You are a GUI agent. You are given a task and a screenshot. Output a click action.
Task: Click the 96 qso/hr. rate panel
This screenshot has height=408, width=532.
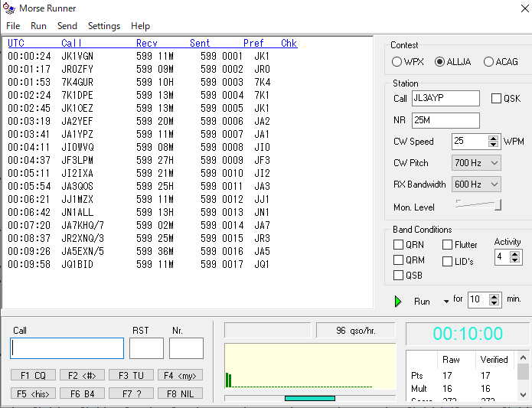(x=356, y=331)
